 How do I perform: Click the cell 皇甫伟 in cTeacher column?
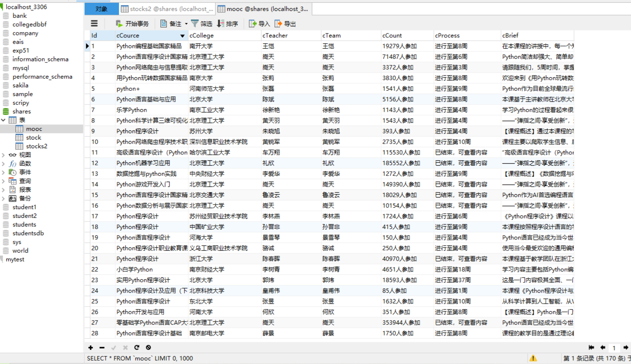click(x=291, y=291)
